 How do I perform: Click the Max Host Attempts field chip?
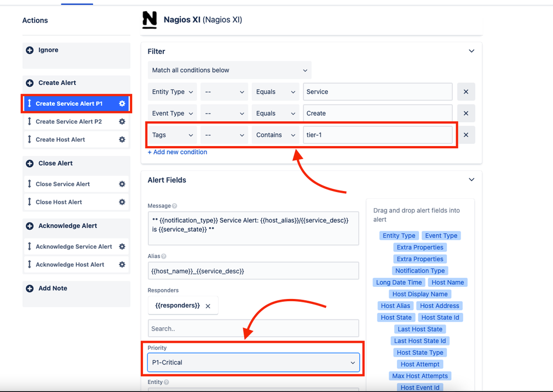click(420, 376)
